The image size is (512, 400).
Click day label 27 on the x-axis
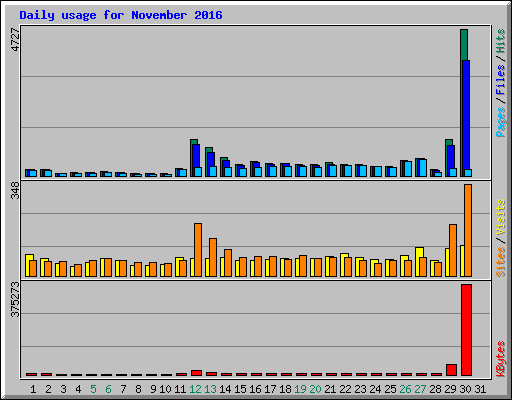pyautogui.click(x=420, y=389)
